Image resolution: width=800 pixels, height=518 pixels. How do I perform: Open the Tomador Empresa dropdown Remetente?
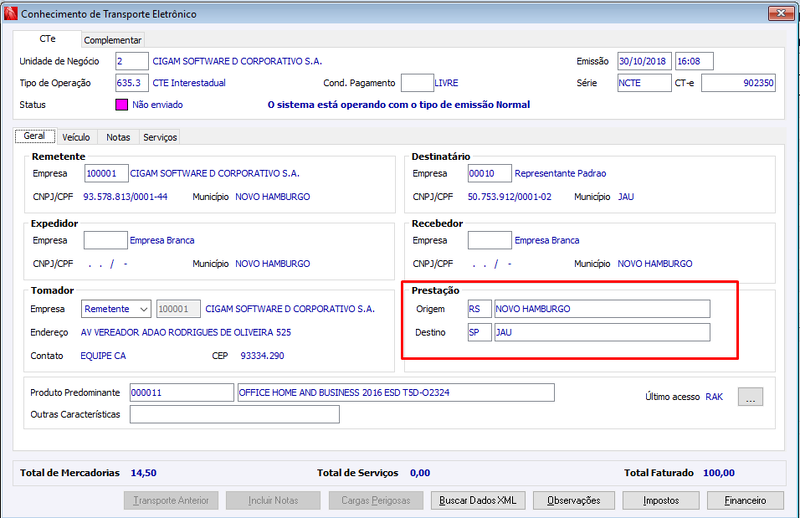tap(116, 309)
